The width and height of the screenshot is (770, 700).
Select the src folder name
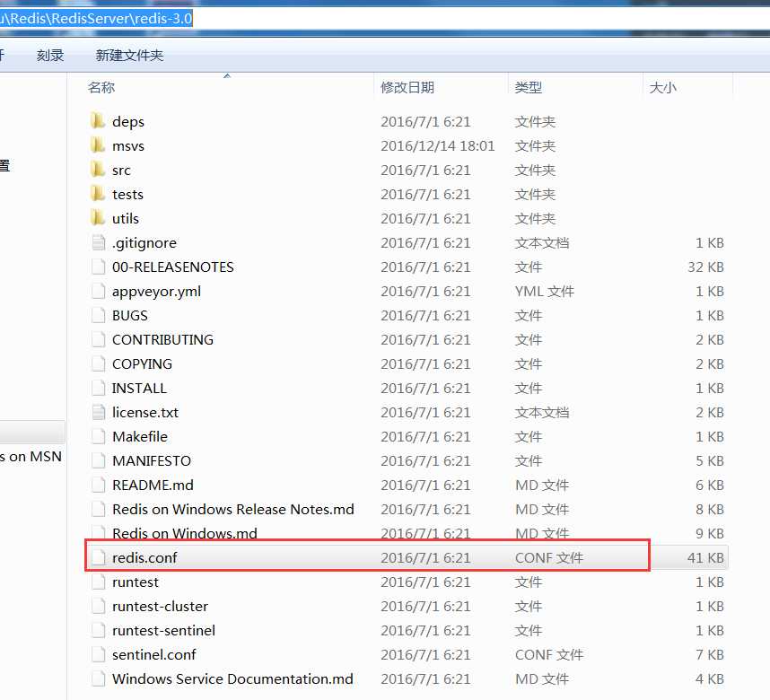(x=121, y=170)
